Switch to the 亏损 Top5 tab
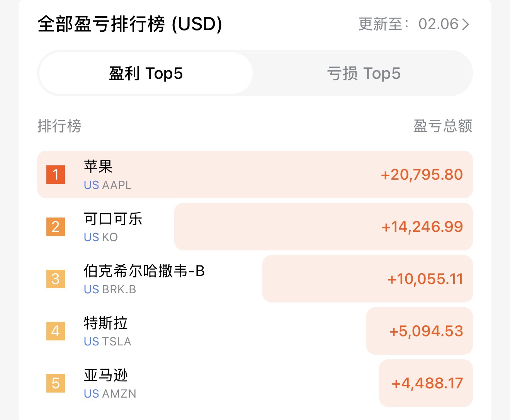Screen dimensions: 510x420 tap(364, 73)
